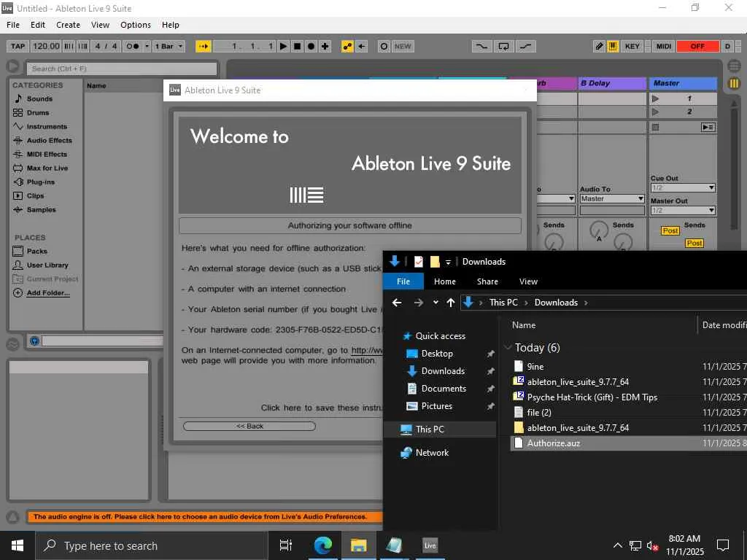Screen dimensions: 747x560
Task: Open the Create menu
Action: [x=68, y=25]
